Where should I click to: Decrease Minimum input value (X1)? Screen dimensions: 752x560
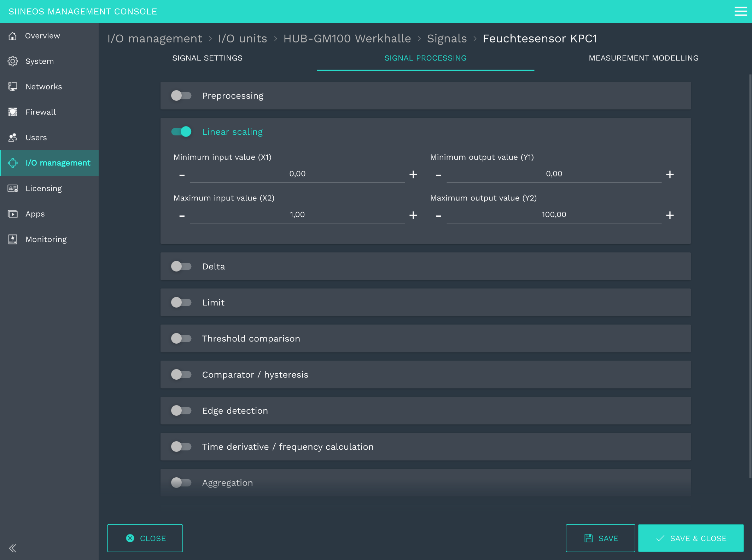click(182, 175)
